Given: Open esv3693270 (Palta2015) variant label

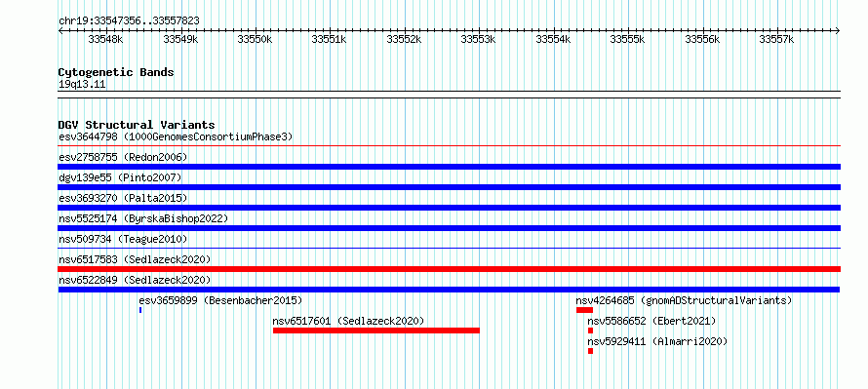Looking at the screenshot, I should coord(123,198).
